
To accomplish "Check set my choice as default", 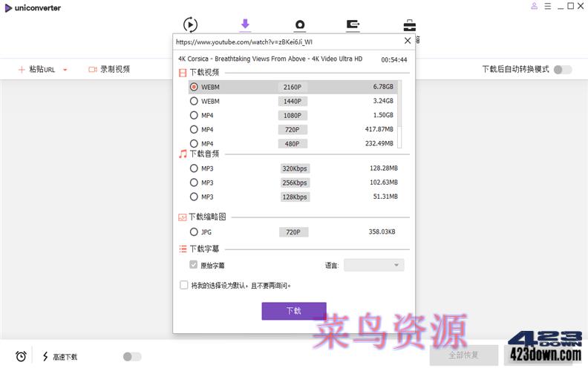I will (184, 285).
